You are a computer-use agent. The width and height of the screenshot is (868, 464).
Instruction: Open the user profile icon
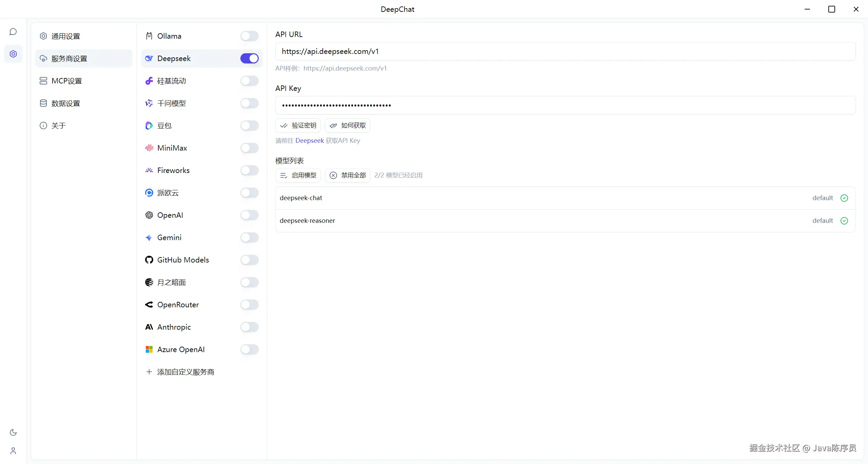point(13,451)
